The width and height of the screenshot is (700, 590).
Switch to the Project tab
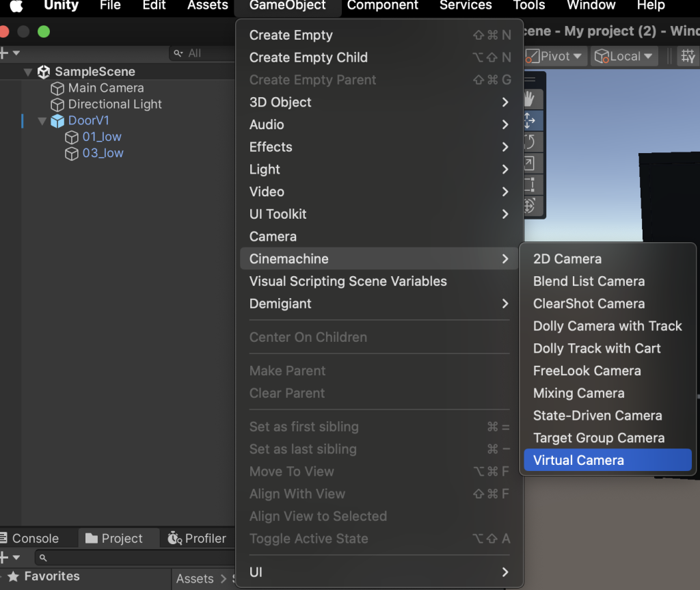coord(119,539)
